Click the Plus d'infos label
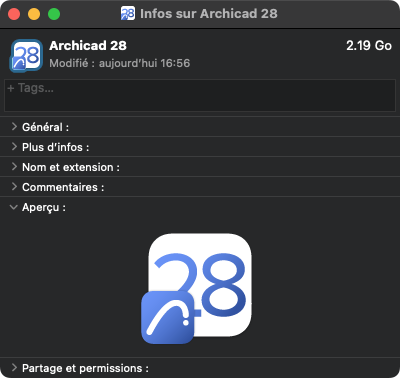Viewport: 400px width, 378px height. pos(56,147)
